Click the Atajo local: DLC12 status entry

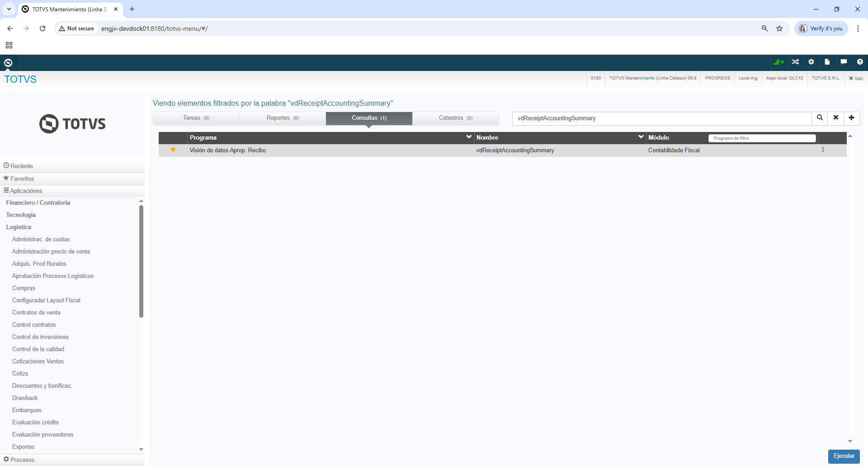tap(784, 78)
